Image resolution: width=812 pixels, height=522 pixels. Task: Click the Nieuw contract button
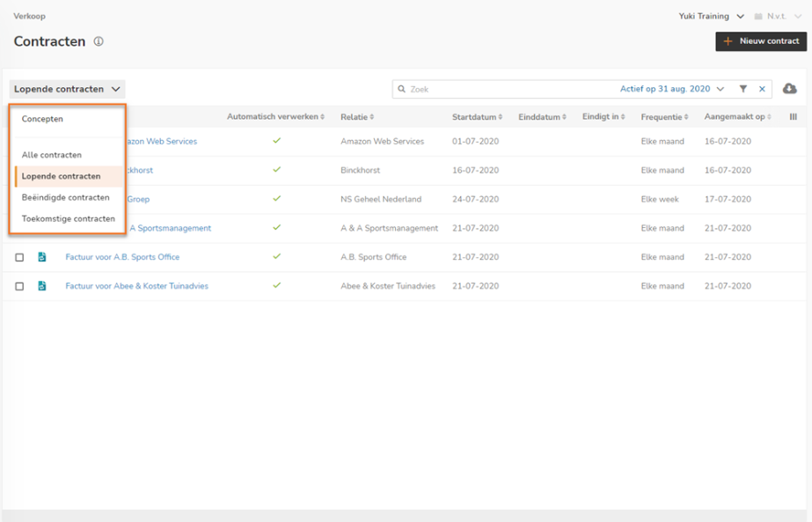pos(761,41)
